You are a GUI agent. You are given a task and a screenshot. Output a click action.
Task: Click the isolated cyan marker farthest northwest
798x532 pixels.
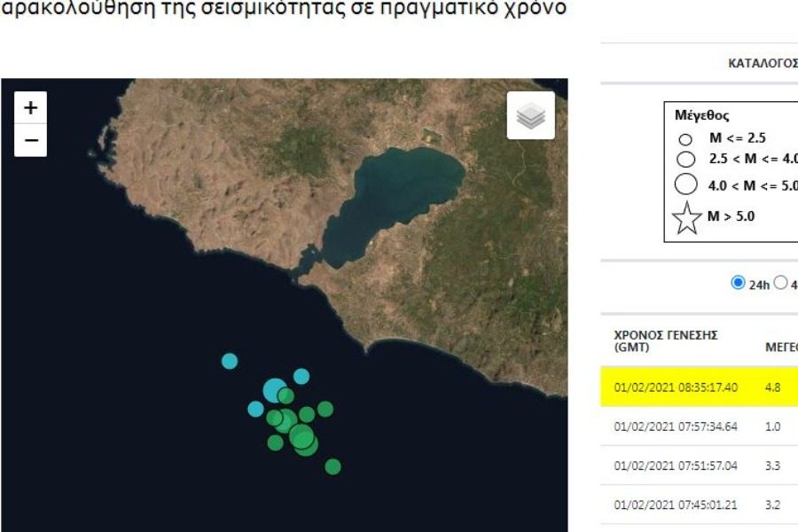point(230,361)
